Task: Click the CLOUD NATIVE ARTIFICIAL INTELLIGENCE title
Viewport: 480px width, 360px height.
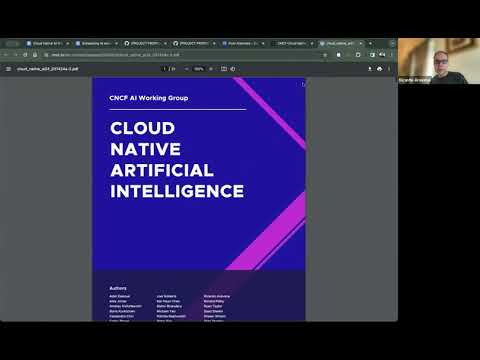Action: click(x=177, y=160)
